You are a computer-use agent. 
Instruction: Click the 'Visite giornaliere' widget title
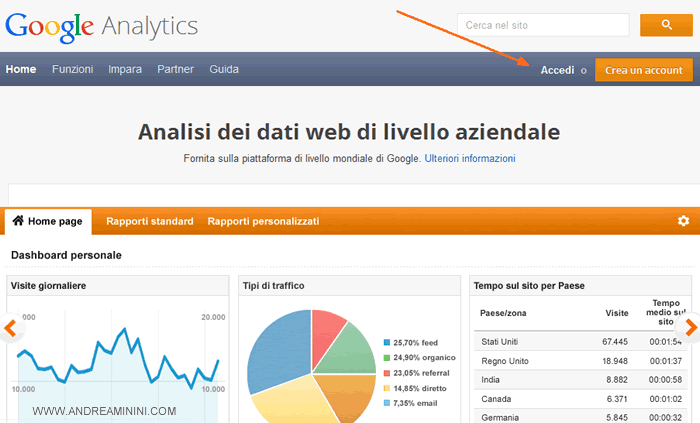[48, 286]
